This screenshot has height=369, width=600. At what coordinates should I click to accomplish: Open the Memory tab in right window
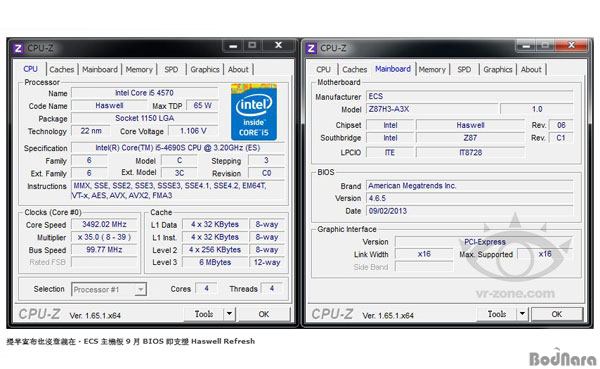click(x=432, y=70)
